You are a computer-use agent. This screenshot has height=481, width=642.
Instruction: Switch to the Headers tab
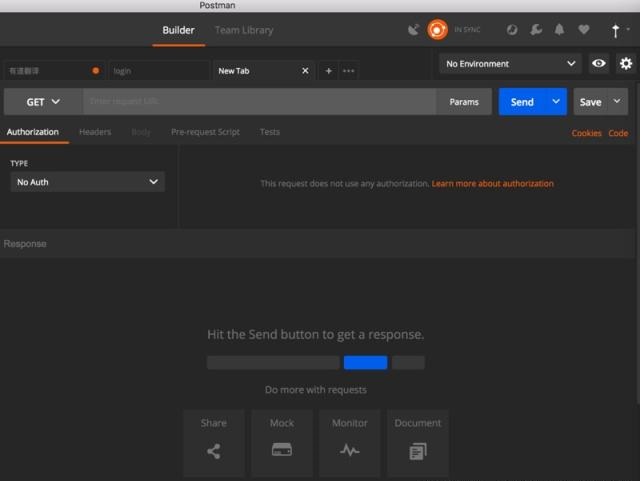tap(95, 132)
